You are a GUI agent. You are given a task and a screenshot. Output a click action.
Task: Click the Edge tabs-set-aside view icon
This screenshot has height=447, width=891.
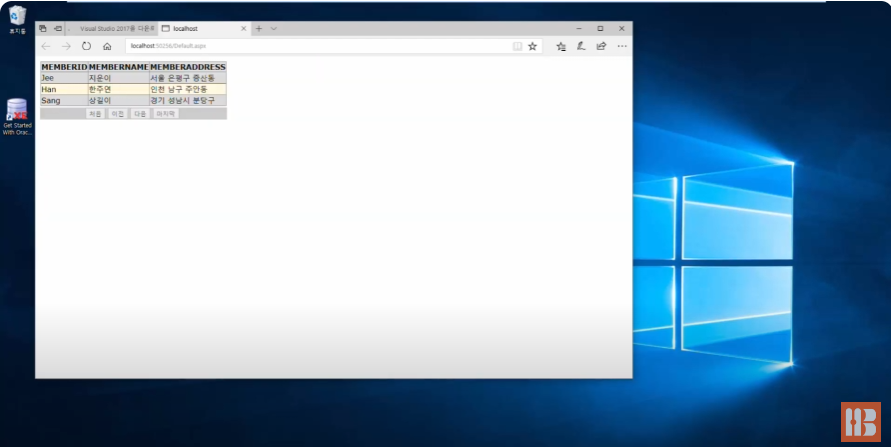click(43, 28)
